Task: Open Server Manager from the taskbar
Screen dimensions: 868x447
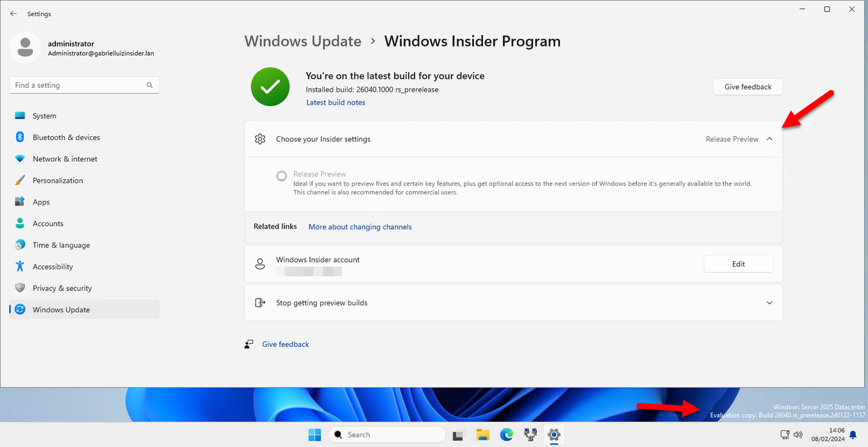Action: (531, 435)
